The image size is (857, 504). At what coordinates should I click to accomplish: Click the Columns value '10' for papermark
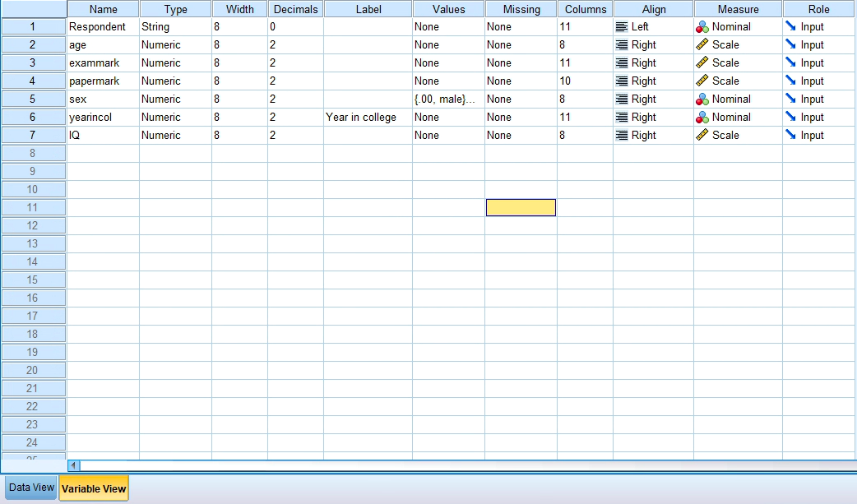click(x=586, y=81)
